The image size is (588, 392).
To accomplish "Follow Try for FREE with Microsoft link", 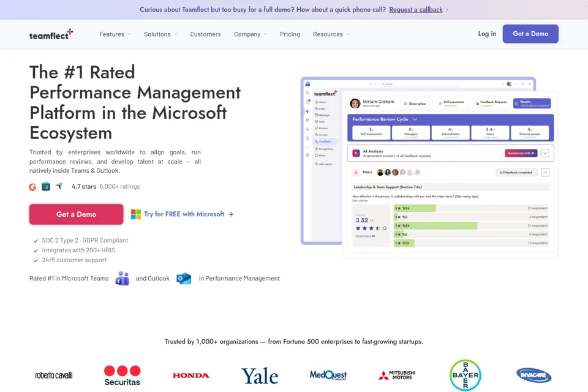I will click(x=184, y=214).
